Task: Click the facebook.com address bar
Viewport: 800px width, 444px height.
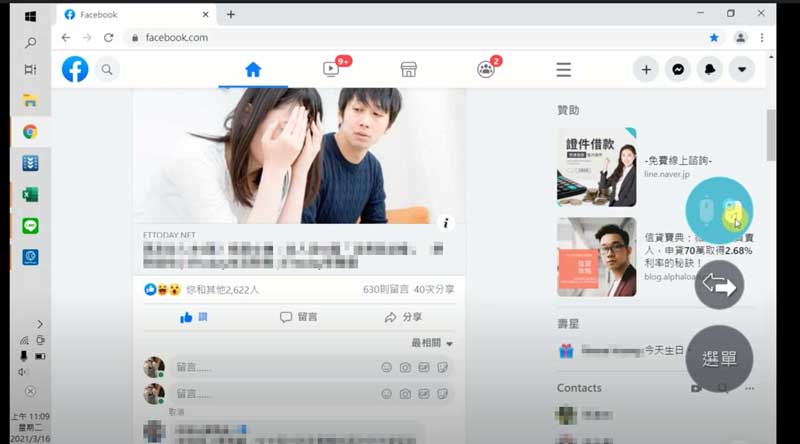Action: (x=423, y=37)
